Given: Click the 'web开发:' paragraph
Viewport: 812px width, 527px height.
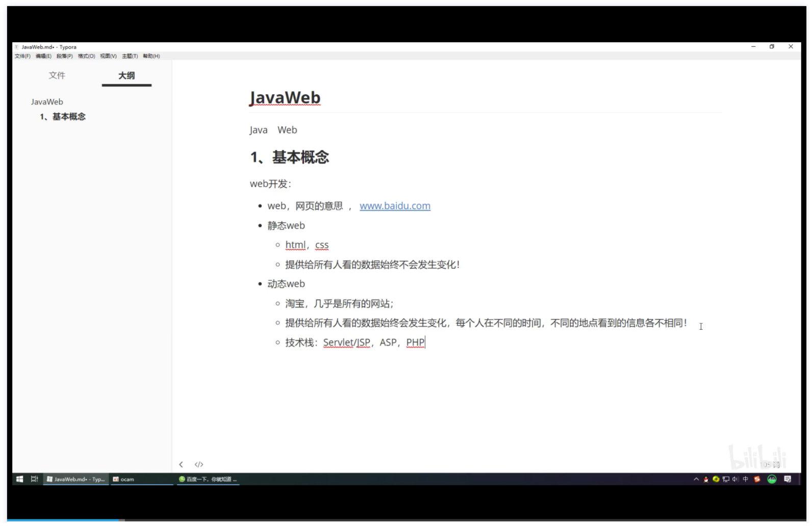Looking at the screenshot, I should [270, 184].
